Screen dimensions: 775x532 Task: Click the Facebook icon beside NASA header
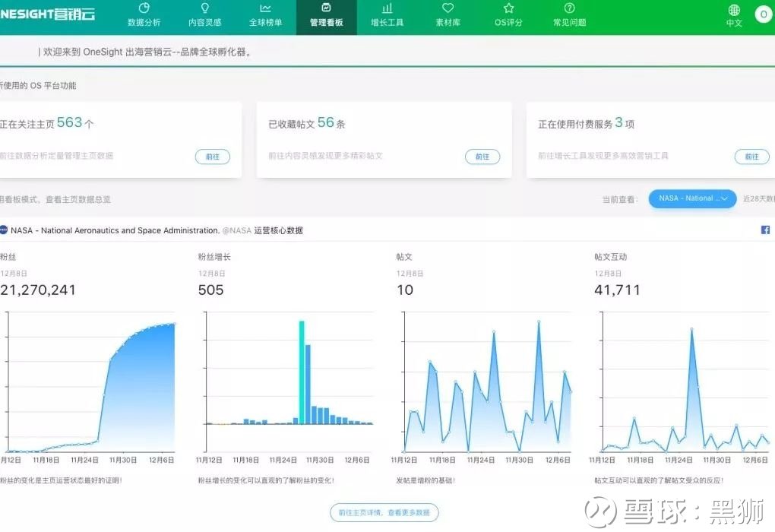tap(765, 230)
